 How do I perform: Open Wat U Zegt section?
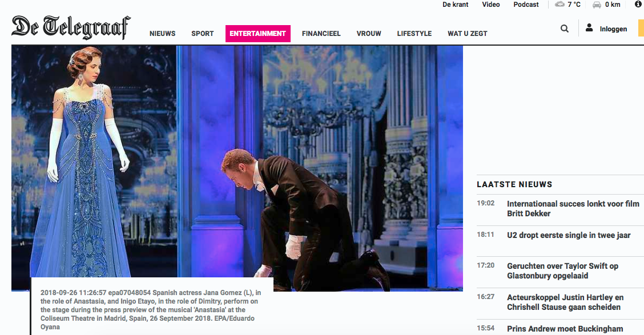pyautogui.click(x=468, y=34)
